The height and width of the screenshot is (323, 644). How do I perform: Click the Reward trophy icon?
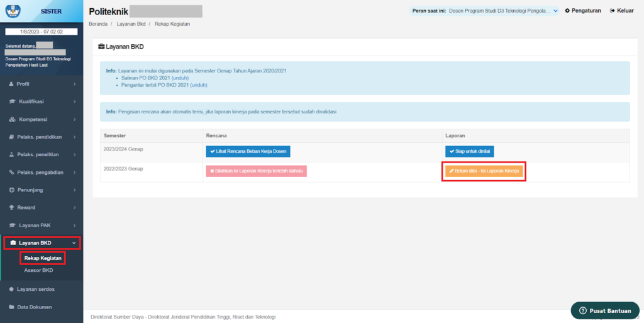pyautogui.click(x=12, y=207)
